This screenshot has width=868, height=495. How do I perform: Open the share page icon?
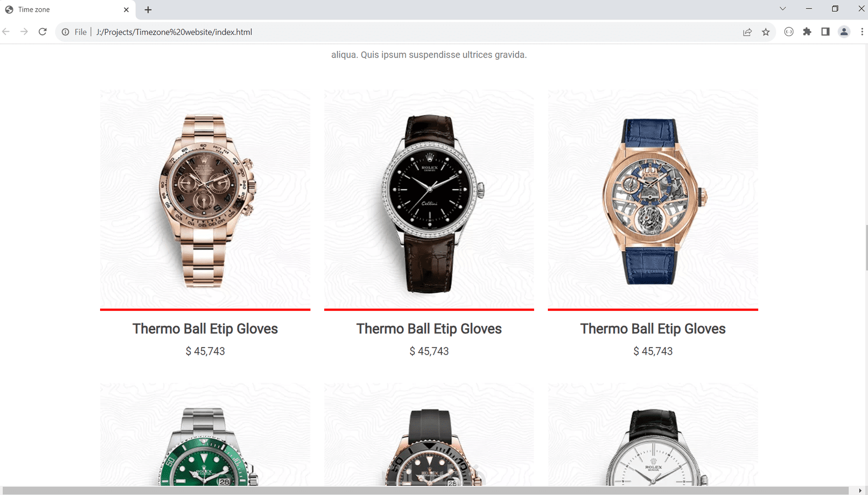pyautogui.click(x=748, y=32)
